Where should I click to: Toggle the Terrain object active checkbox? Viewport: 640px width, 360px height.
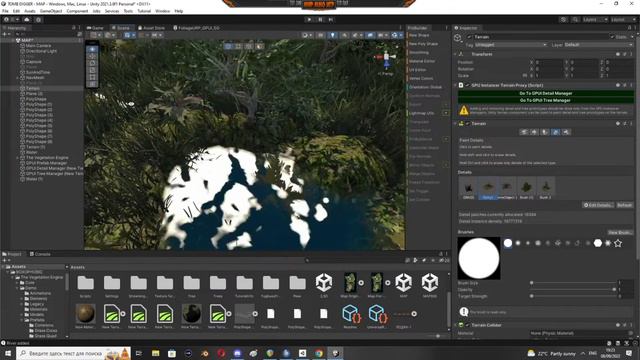[469, 37]
